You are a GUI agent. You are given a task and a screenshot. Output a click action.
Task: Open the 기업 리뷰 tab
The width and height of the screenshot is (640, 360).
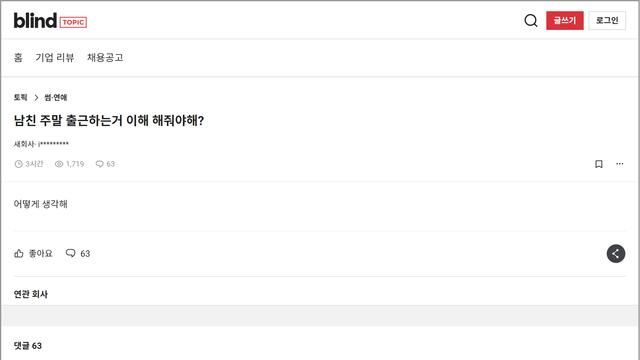(55, 58)
